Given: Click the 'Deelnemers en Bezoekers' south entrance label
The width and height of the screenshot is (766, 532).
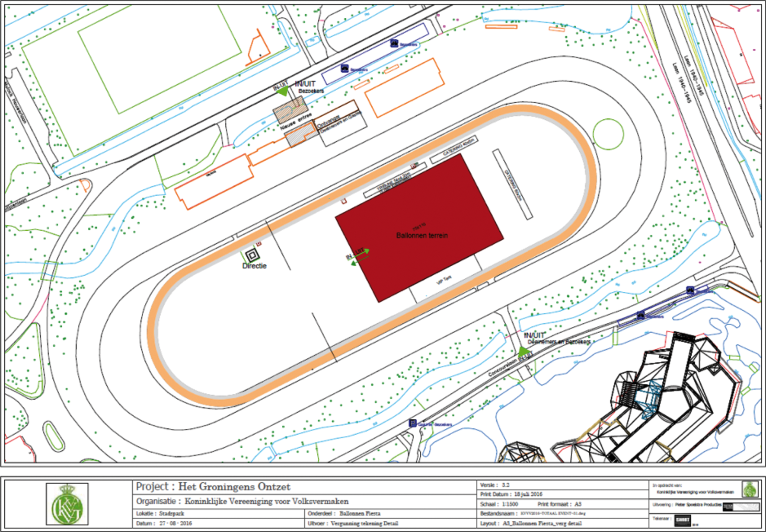Looking at the screenshot, I should tap(559, 342).
